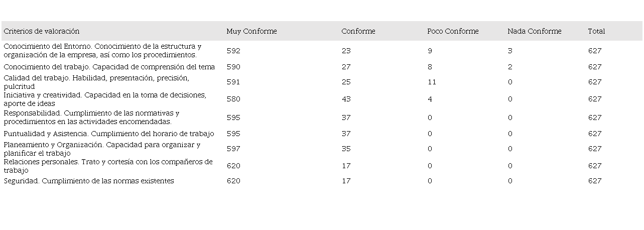Select the Iniciativa y creatividad row label
The height and width of the screenshot is (230, 644).
[x=105, y=99]
